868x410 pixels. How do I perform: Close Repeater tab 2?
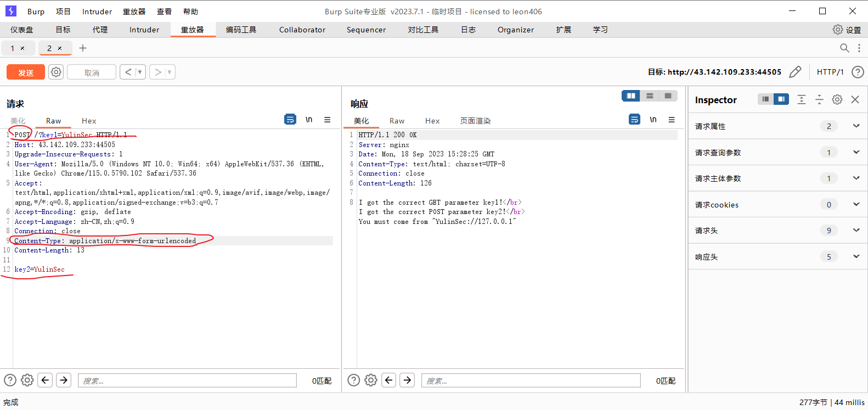coord(60,48)
